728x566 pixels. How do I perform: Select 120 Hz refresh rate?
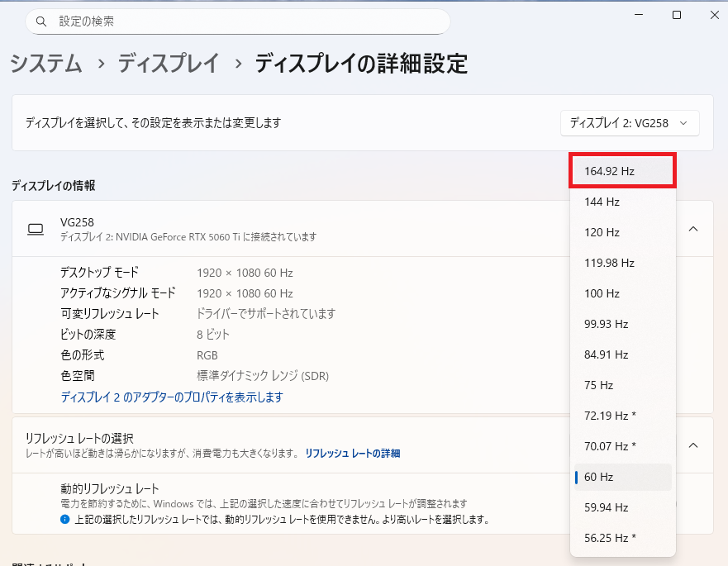[x=622, y=231]
